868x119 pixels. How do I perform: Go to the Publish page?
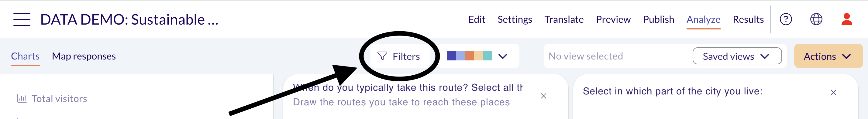658,19
